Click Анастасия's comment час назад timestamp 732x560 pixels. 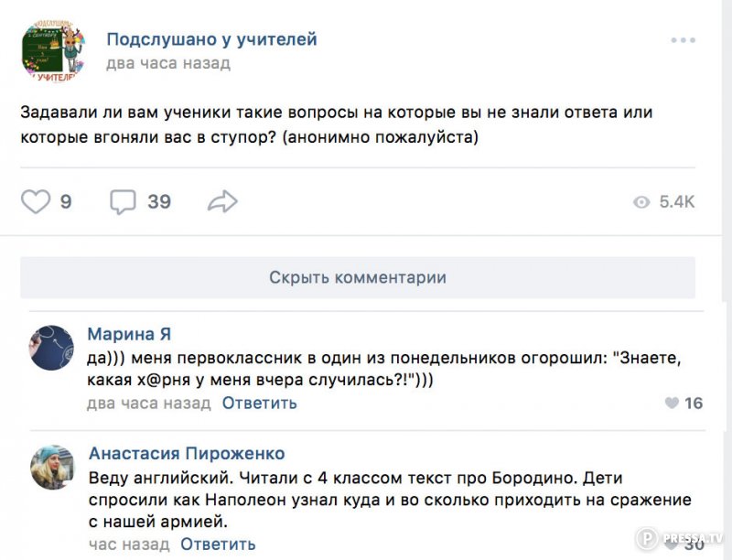pos(129,544)
